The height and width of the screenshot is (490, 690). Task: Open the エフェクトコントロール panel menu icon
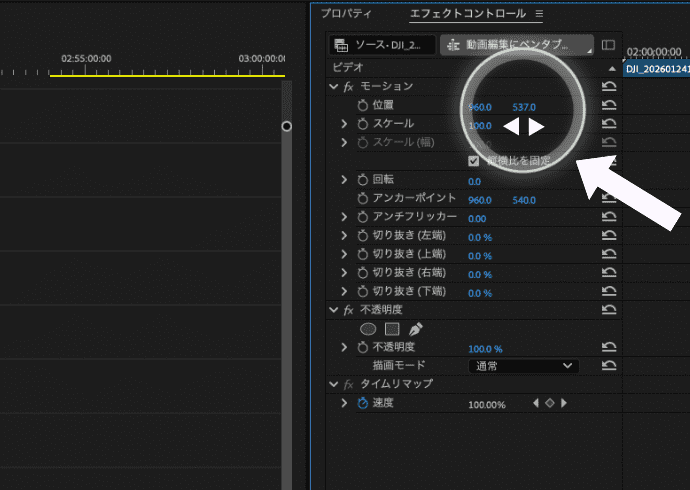click(539, 14)
